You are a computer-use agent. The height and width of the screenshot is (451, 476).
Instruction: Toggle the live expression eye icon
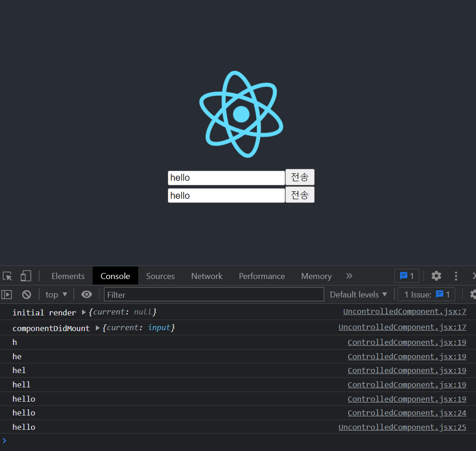[87, 294]
